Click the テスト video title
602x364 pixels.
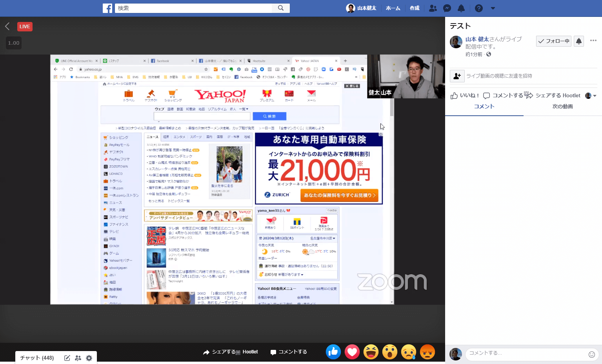tap(460, 26)
